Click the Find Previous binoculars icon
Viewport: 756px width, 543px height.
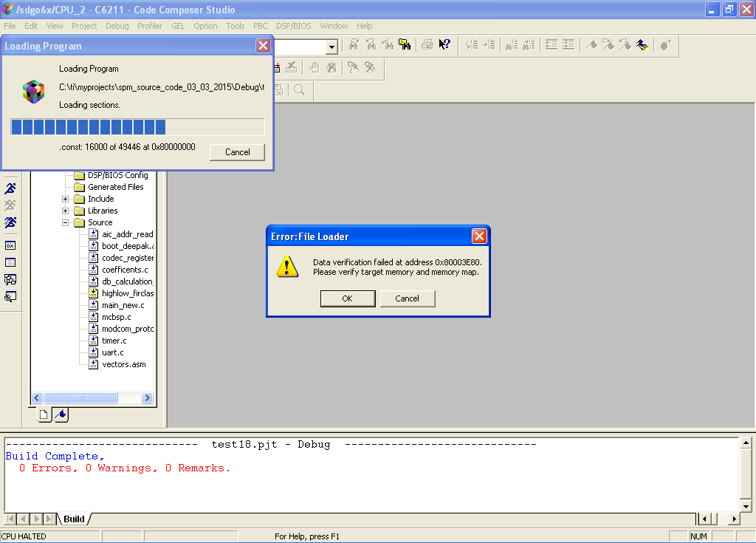click(x=371, y=45)
